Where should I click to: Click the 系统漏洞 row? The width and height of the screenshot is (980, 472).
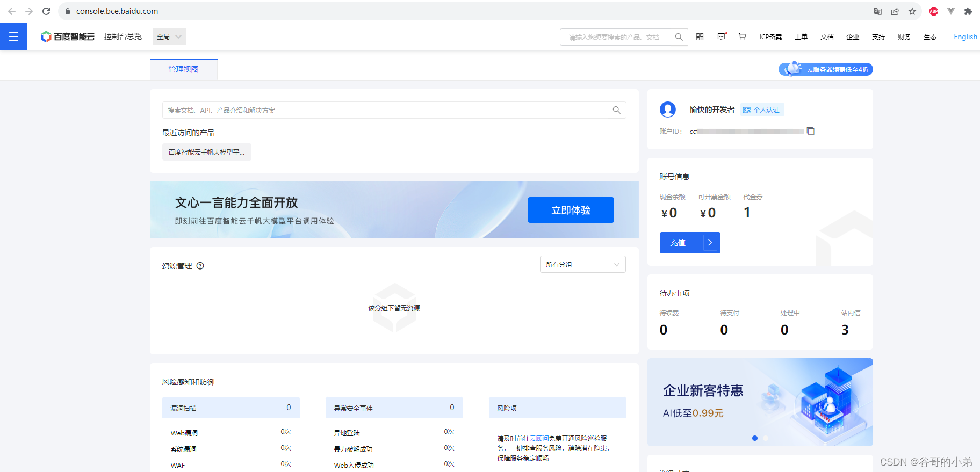231,449
